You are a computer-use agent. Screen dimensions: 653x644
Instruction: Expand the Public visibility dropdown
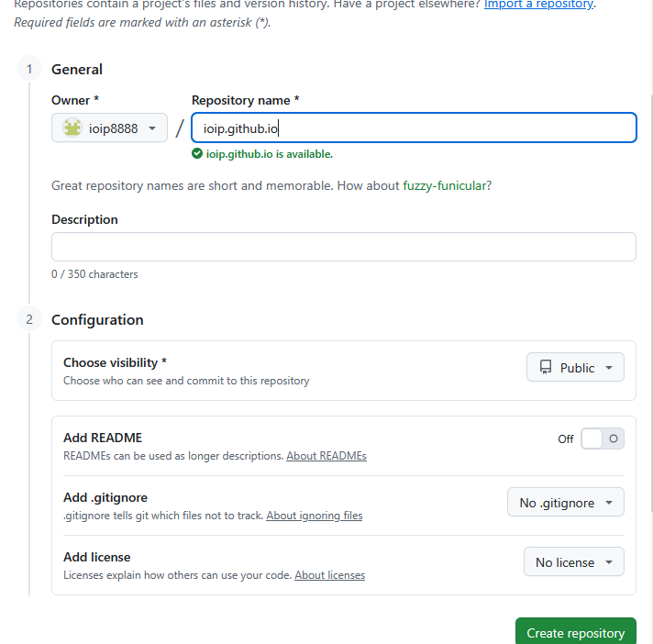pos(575,368)
